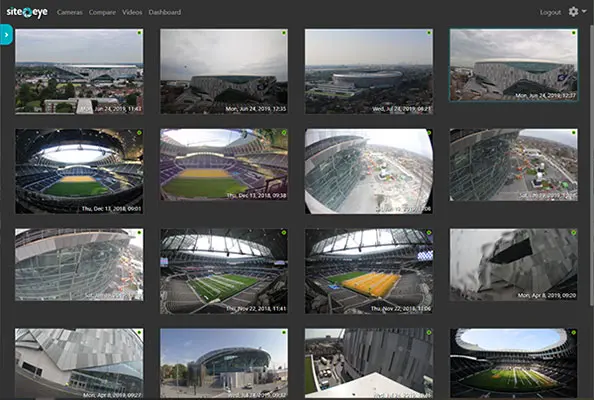Viewport: 594px width, 400px height.
Task: Open stadium interior image dated Dec 13, 09:01
Action: point(79,171)
